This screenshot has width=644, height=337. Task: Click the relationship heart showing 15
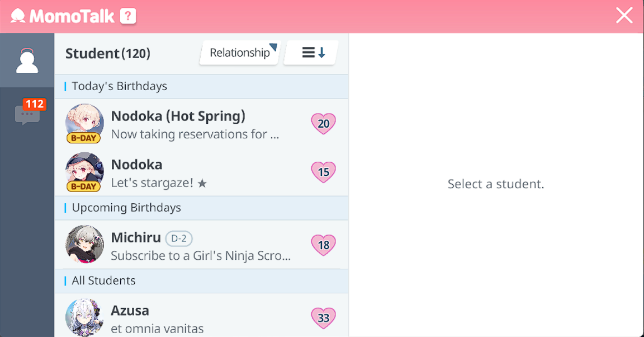(324, 172)
